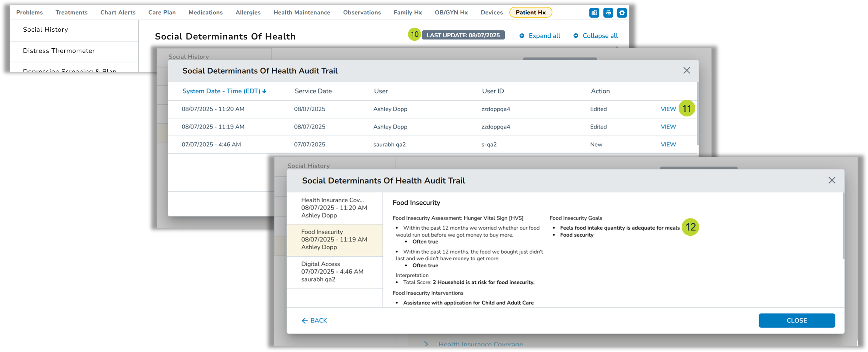Expand the Health Insurance Coverage section chevron
Image resolution: width=868 pixels, height=352 pixels.
pyautogui.click(x=426, y=344)
